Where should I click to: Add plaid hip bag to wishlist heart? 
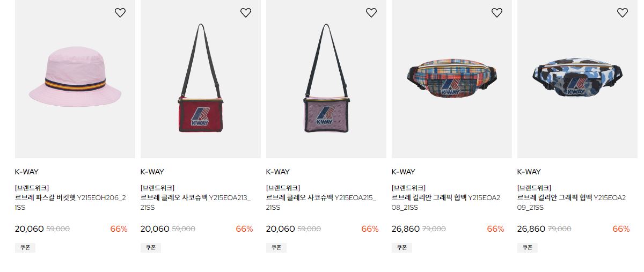click(x=497, y=13)
